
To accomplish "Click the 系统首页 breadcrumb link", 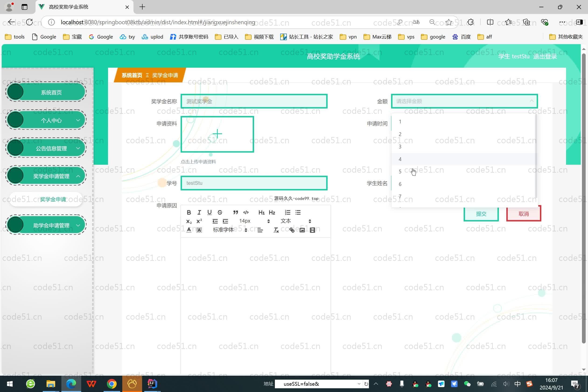I will pos(132,75).
